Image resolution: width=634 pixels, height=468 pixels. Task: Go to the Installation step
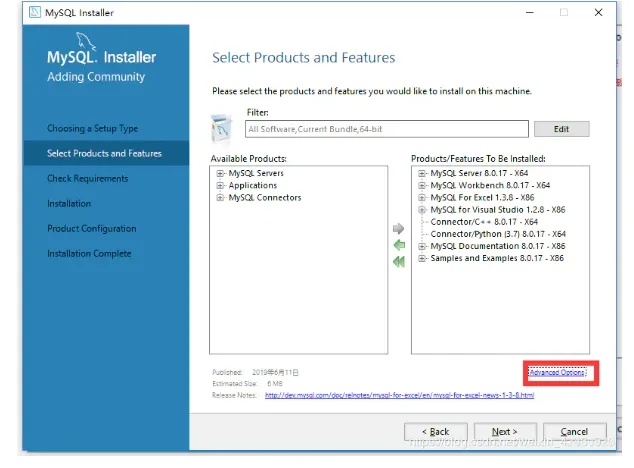click(x=69, y=203)
